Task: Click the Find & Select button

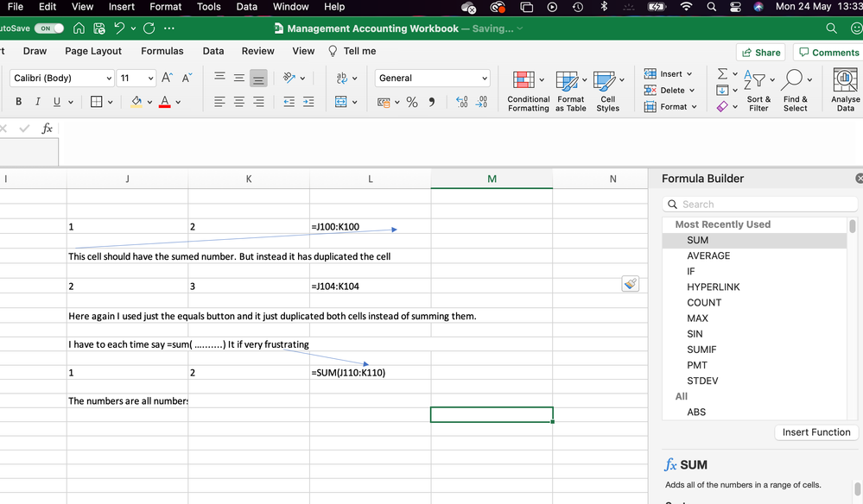Action: pos(796,91)
